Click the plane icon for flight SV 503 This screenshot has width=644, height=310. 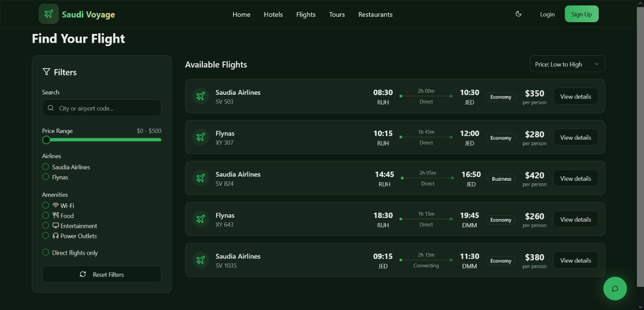click(200, 96)
